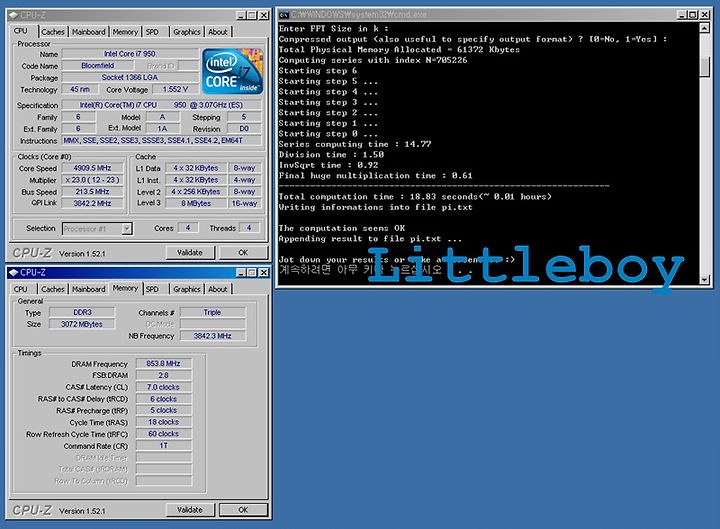720x529 pixels.
Task: Minimize the top CPU-Z window
Action: tap(242, 15)
